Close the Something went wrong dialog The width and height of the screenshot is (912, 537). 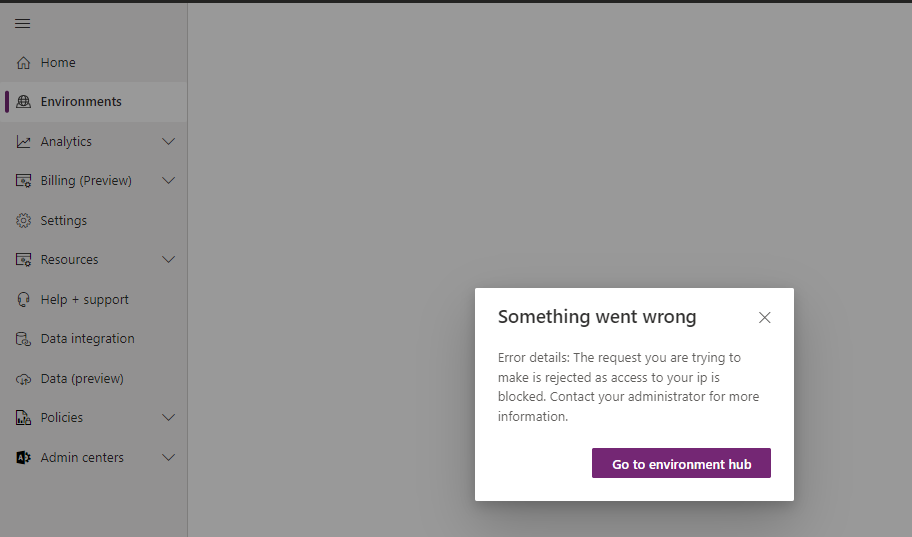pyautogui.click(x=764, y=317)
